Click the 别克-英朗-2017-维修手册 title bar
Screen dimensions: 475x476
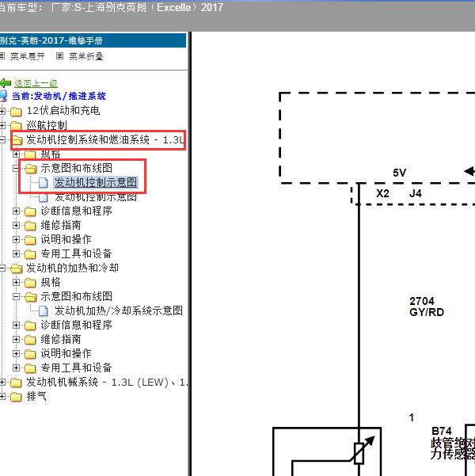(x=93, y=40)
